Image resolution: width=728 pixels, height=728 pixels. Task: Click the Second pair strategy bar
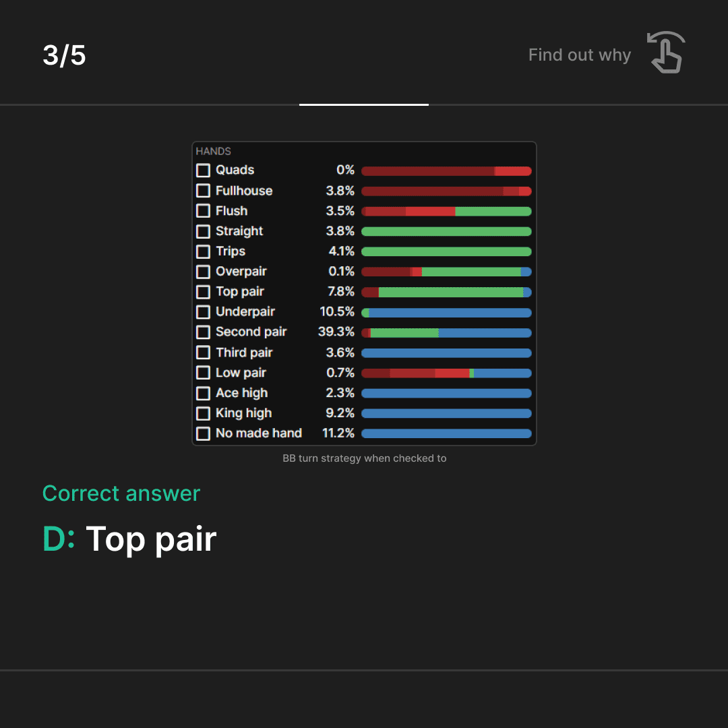(446, 333)
